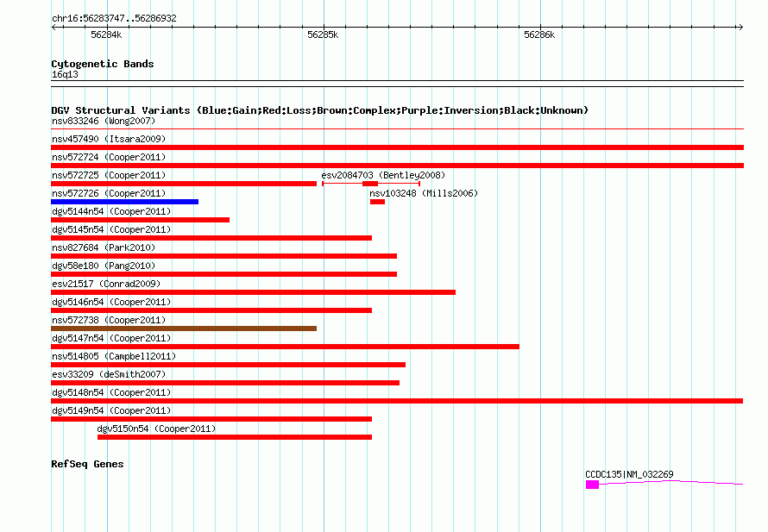This screenshot has height=532, width=768.
Task: Click the right arrow on the ruler
Action: pos(740,28)
